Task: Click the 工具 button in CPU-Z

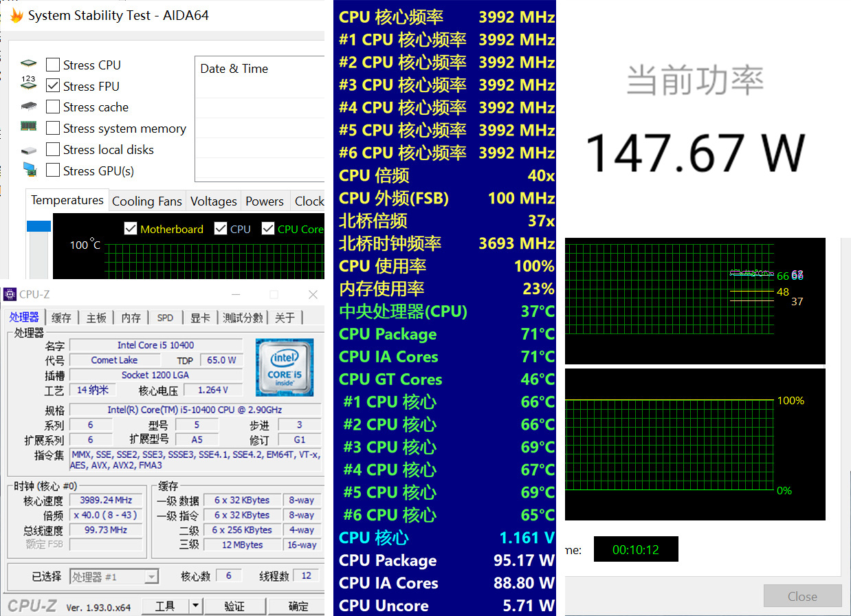Action: [x=165, y=606]
